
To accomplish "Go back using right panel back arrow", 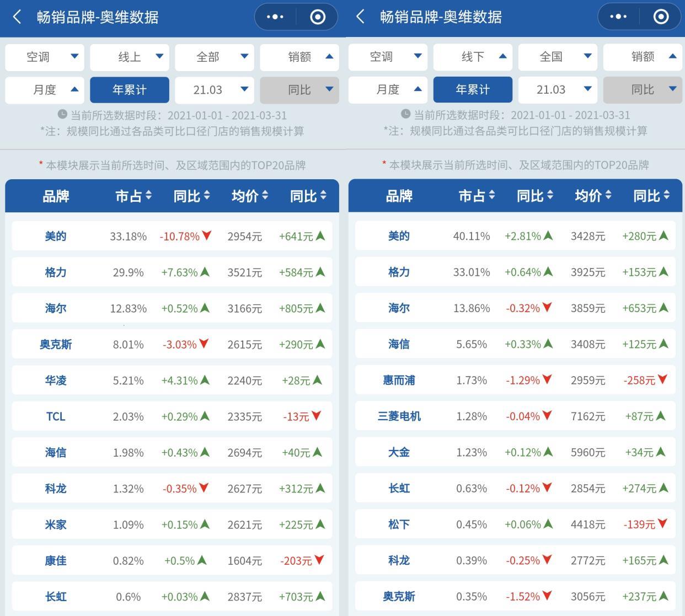I will pos(360,17).
